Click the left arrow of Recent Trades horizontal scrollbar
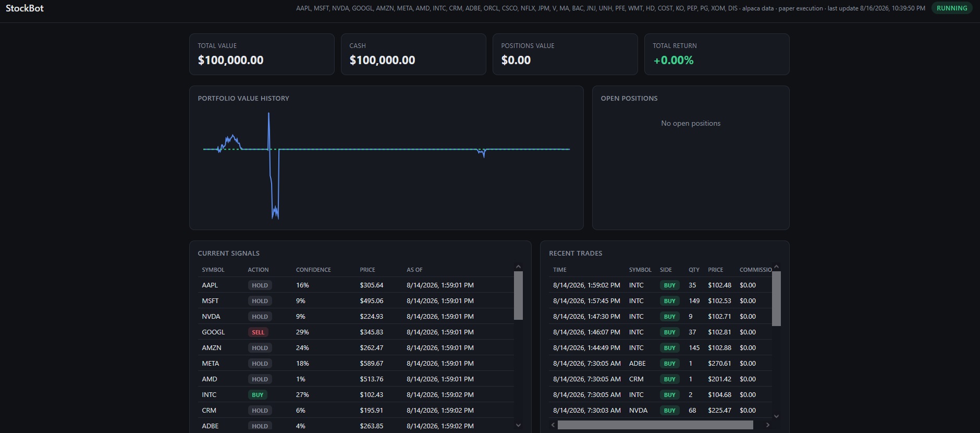The image size is (980, 433). point(553,425)
